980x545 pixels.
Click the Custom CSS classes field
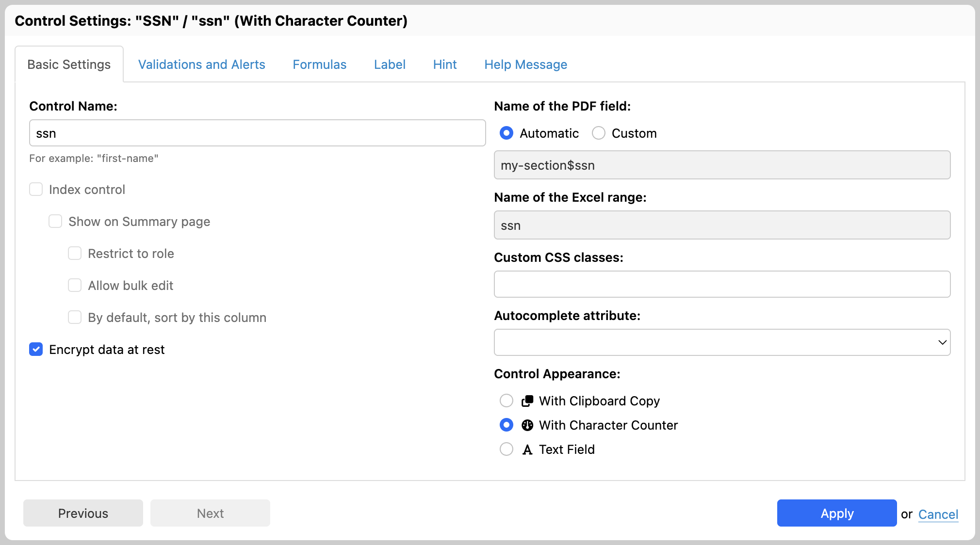(x=722, y=284)
